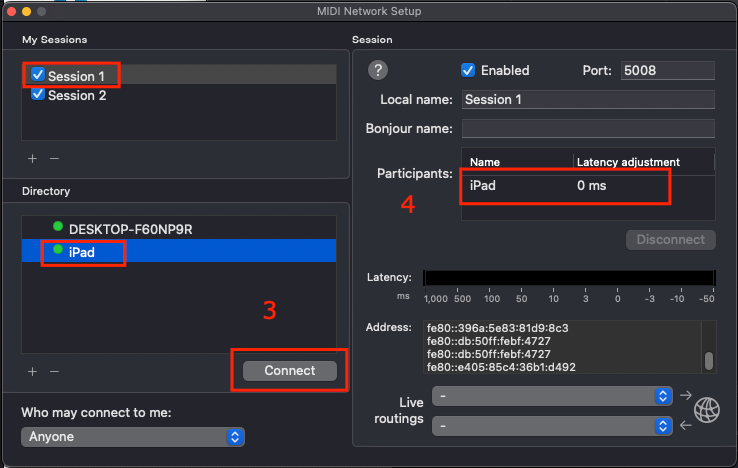Screen dimensions: 738x468
Task: Remove directory entry with minus button
Action: [x=54, y=371]
